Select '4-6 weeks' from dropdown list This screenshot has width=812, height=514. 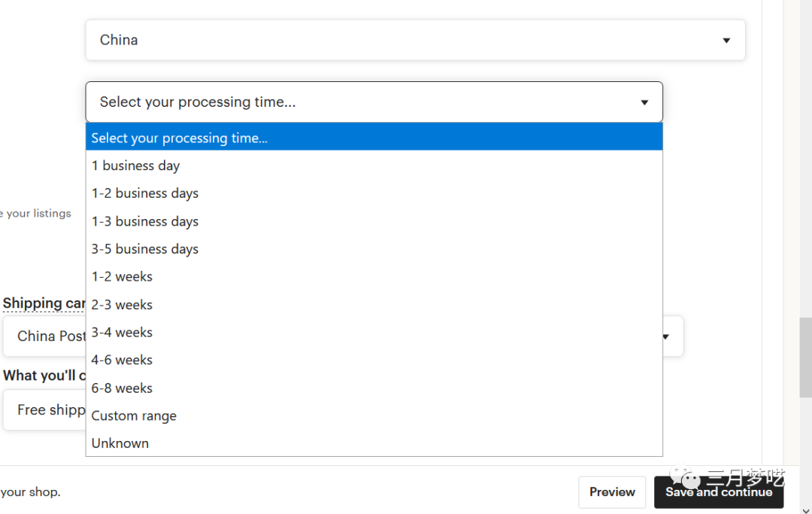pyautogui.click(x=122, y=360)
